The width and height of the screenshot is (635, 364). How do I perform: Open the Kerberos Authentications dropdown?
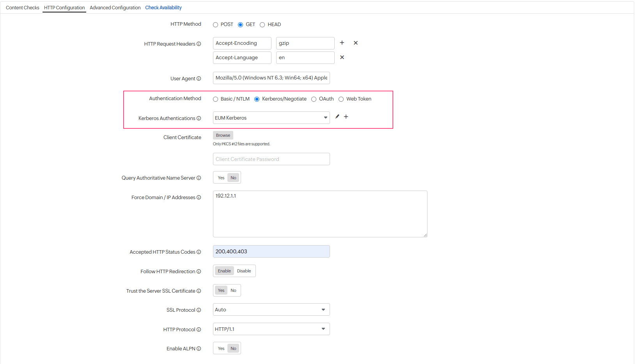pos(325,117)
